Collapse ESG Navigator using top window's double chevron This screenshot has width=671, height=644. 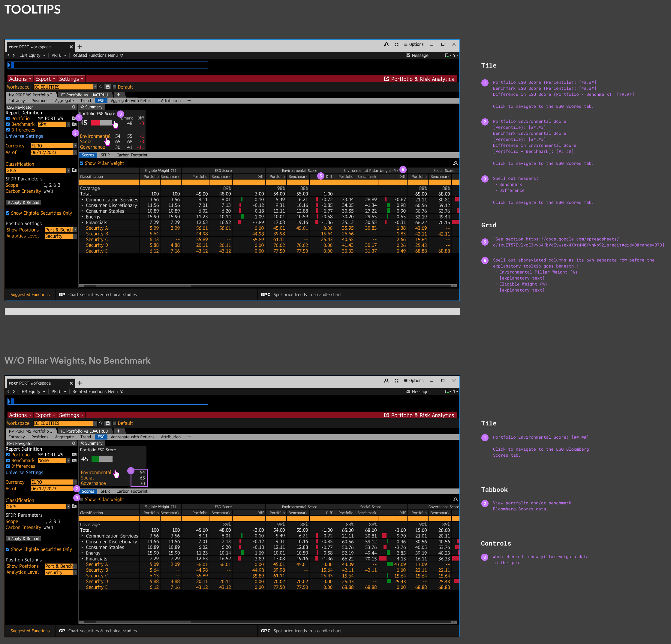point(74,107)
